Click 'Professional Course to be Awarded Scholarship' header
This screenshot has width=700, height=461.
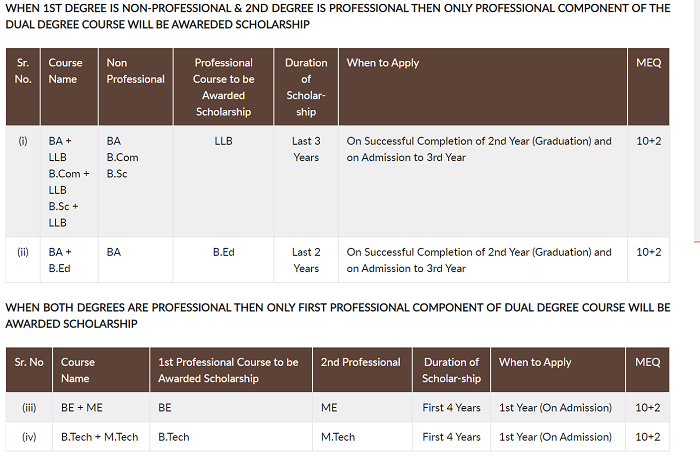pyautogui.click(x=223, y=87)
